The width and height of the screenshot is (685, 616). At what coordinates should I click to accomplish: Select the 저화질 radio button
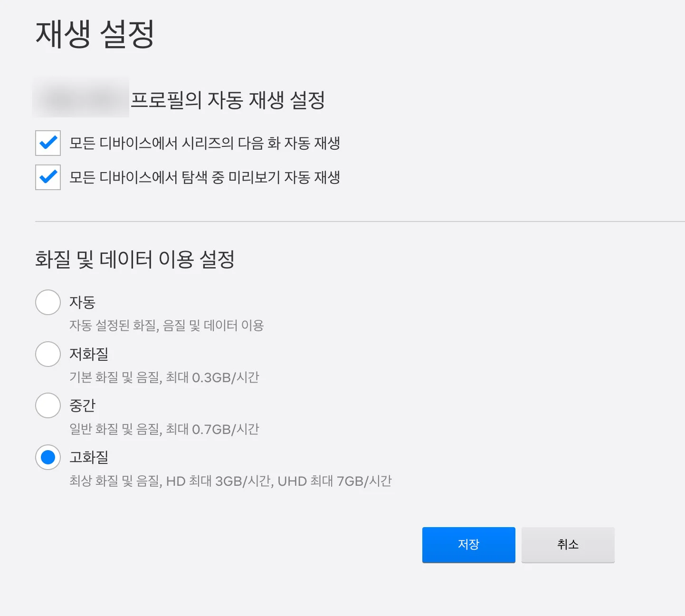coord(48,354)
